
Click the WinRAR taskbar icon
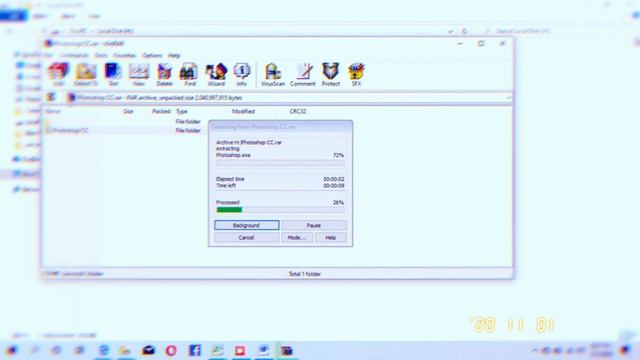pos(287,350)
